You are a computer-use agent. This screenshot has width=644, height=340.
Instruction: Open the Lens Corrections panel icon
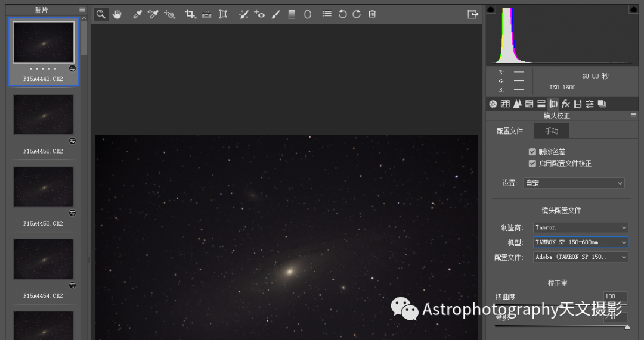pos(553,104)
